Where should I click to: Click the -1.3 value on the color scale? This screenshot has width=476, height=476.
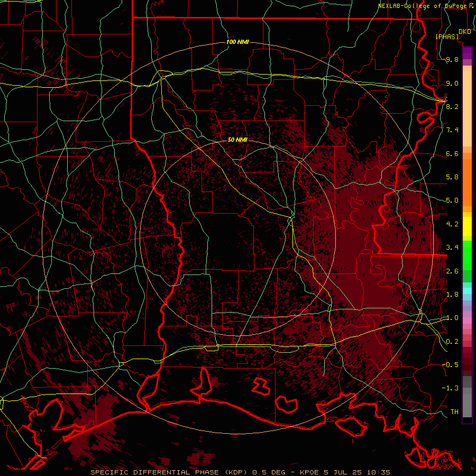pyautogui.click(x=450, y=388)
